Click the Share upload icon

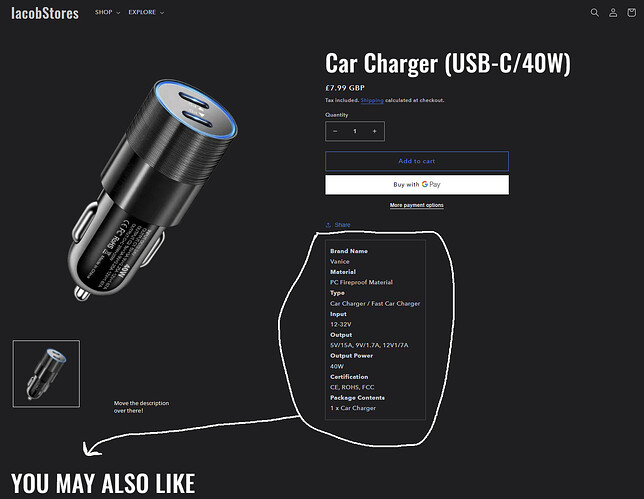pyautogui.click(x=328, y=225)
